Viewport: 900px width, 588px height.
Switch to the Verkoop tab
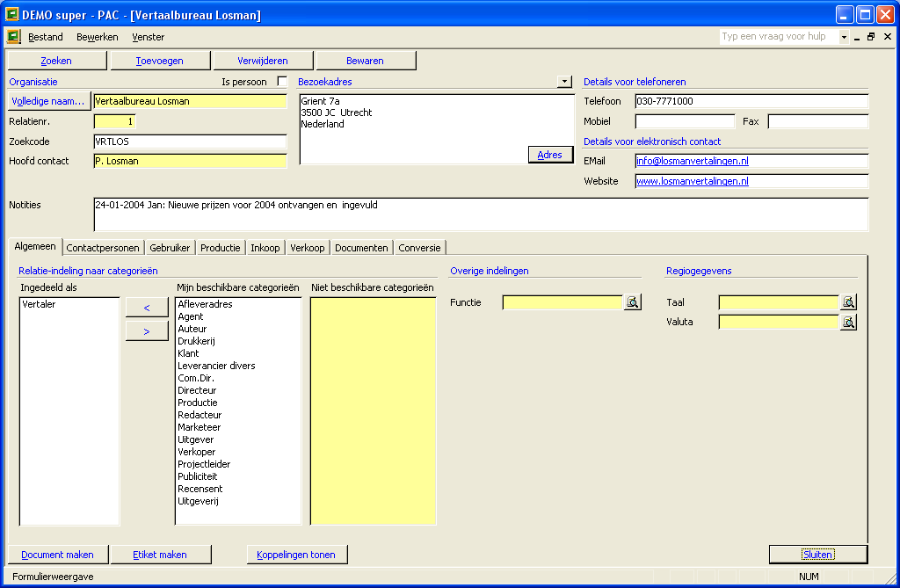point(307,248)
